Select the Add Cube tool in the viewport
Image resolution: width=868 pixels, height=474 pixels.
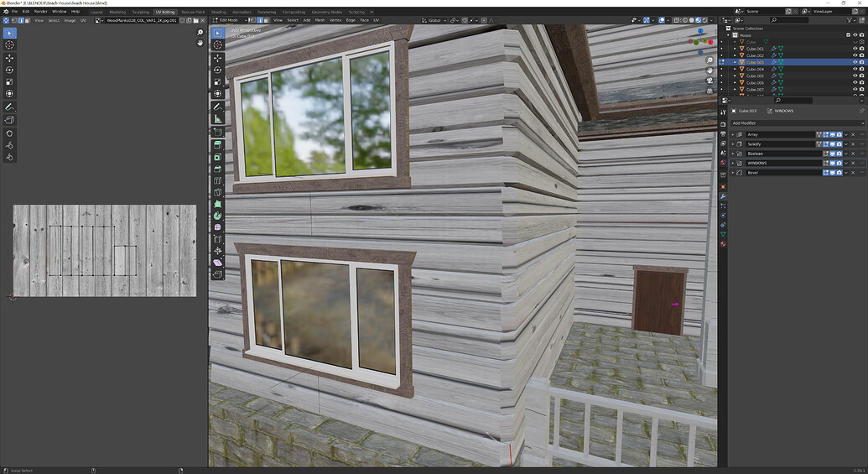coord(217,133)
